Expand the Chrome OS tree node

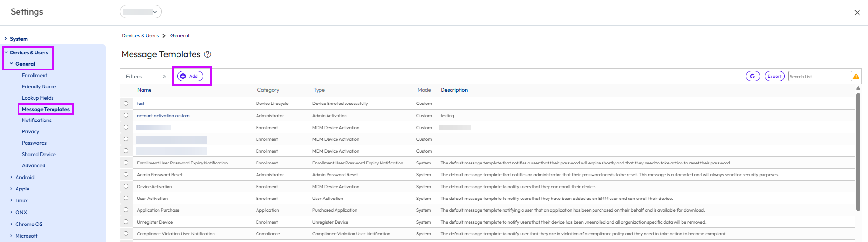coord(11,224)
